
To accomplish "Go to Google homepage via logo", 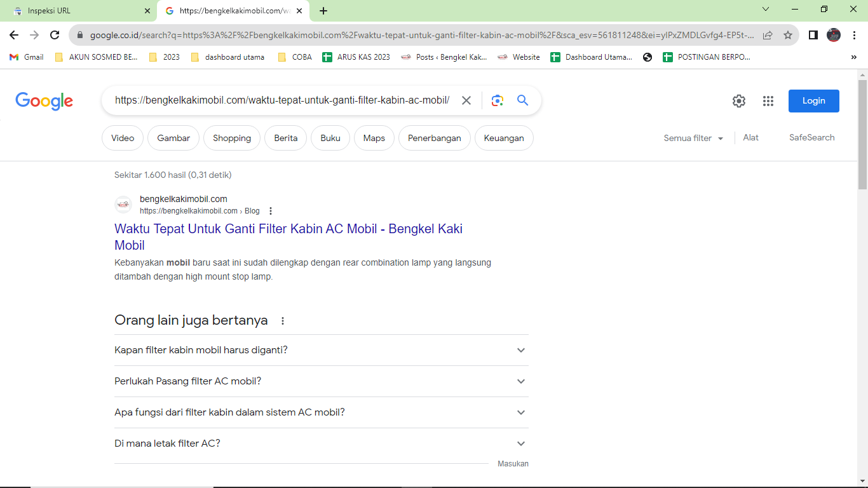I will (44, 101).
